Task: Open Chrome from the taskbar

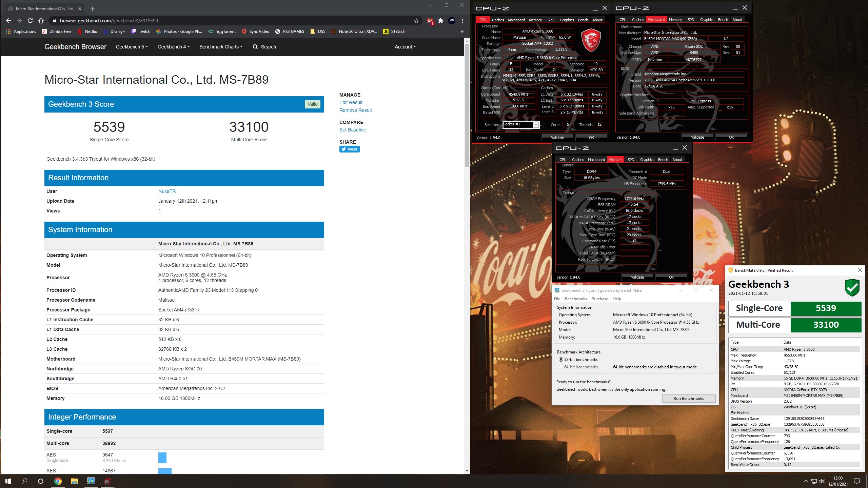Action: [58, 481]
